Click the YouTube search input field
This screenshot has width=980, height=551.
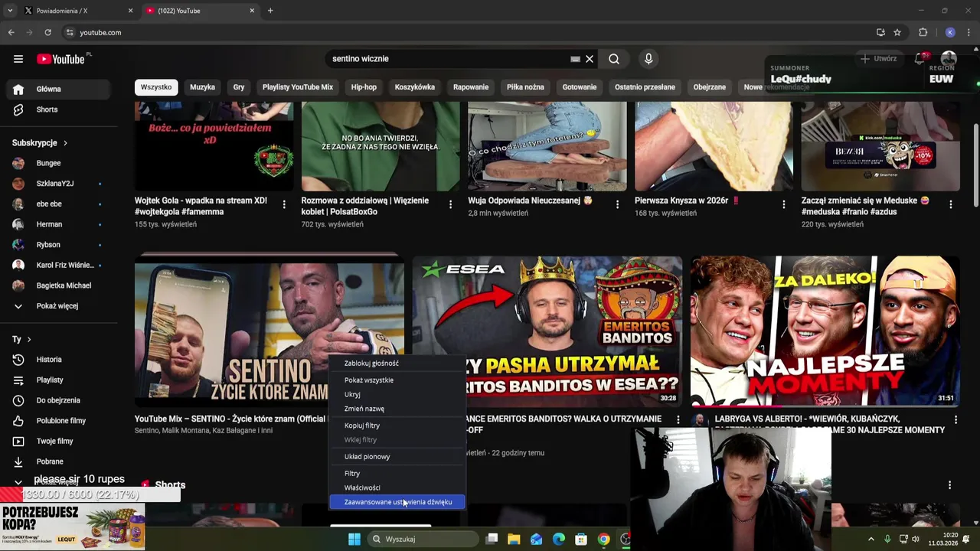449,59
